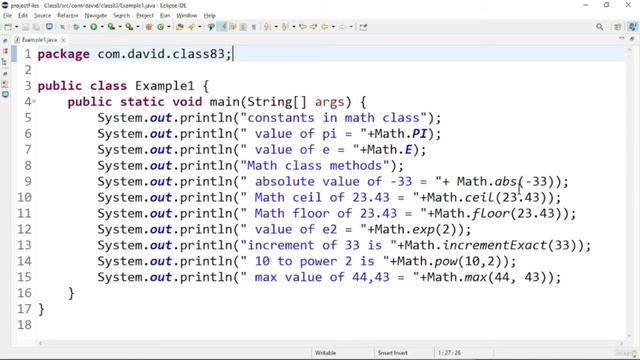Open the Run dropdown arrow
Image resolution: width=640 pixels, height=360 pixels.
[x=102, y=27]
